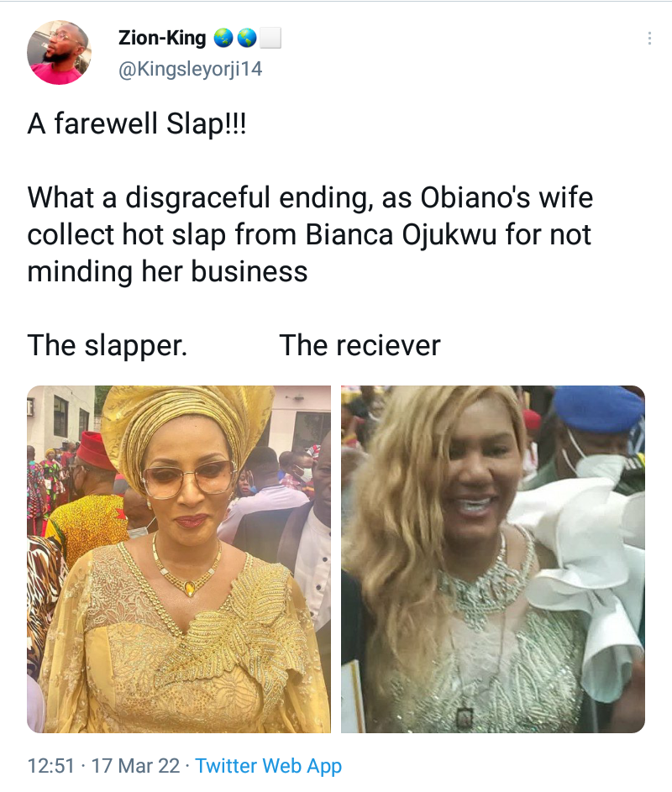The height and width of the screenshot is (792, 672).
Task: Open the left photo with gold headwrap
Action: coord(179,559)
